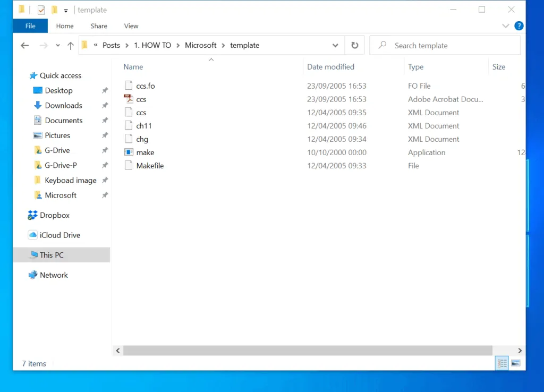Switch to Details view in status bar
544x392 pixels.
(501, 363)
